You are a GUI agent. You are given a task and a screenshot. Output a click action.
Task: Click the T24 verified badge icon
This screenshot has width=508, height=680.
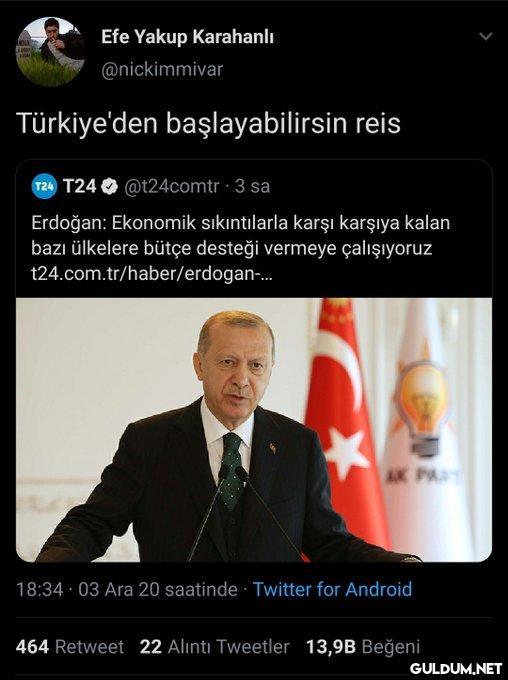pos(109,186)
